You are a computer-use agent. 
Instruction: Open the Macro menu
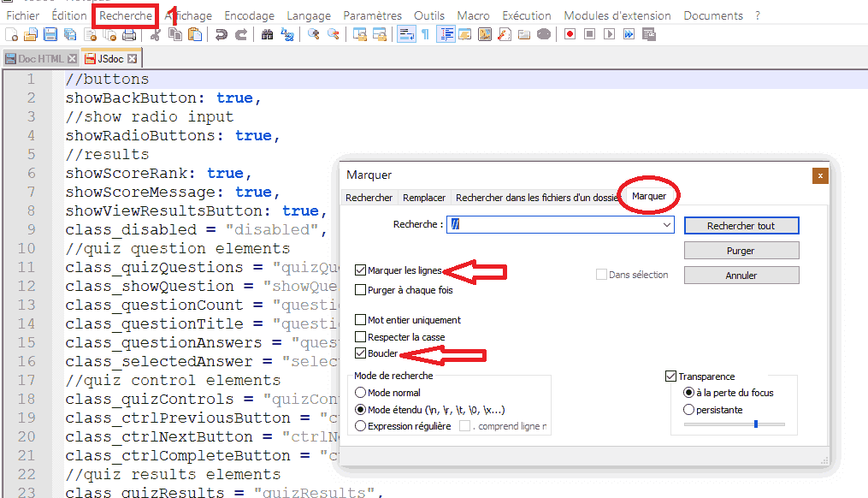473,15
